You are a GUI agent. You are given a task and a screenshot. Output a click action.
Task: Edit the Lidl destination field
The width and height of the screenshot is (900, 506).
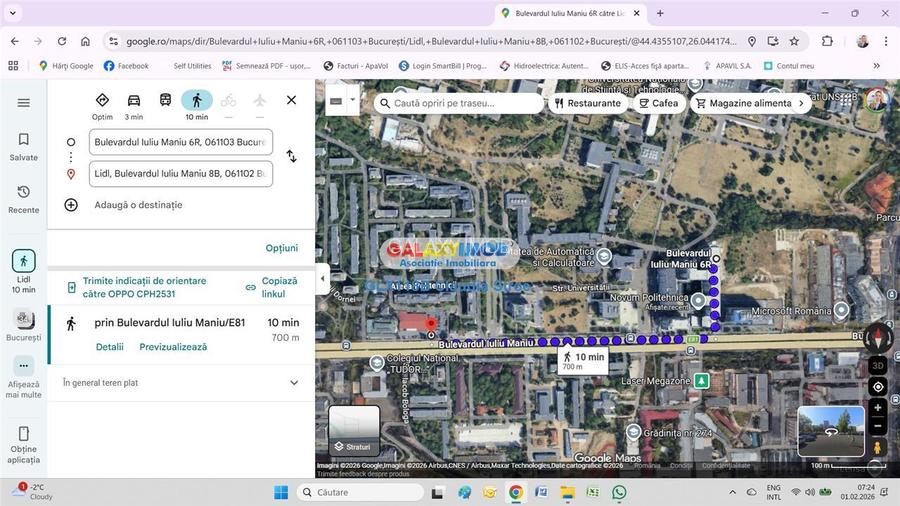[x=181, y=174]
